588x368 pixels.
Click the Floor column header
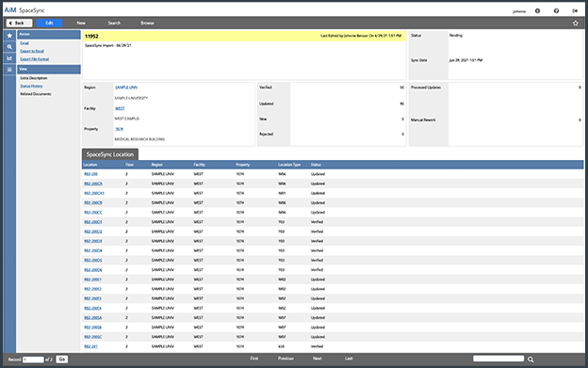coord(129,165)
